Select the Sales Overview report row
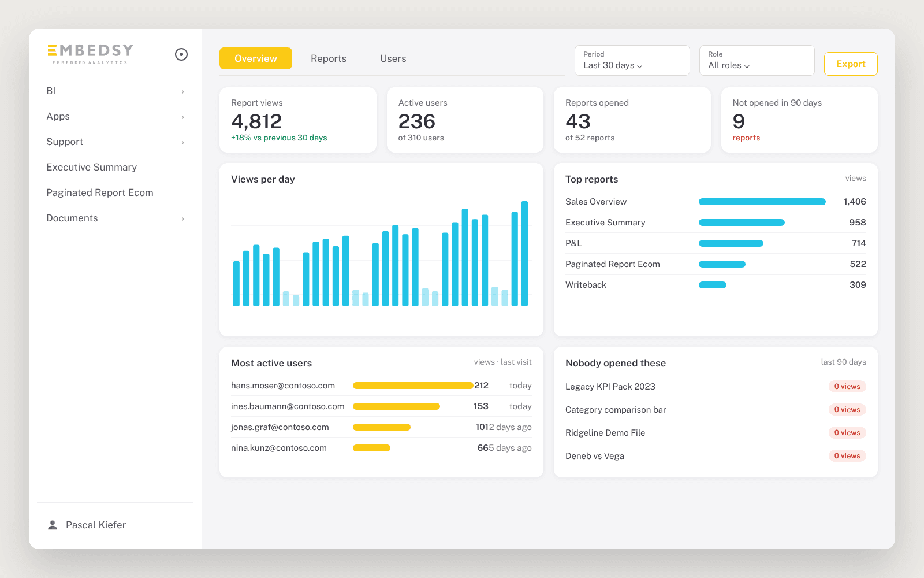924x578 pixels. 716,202
